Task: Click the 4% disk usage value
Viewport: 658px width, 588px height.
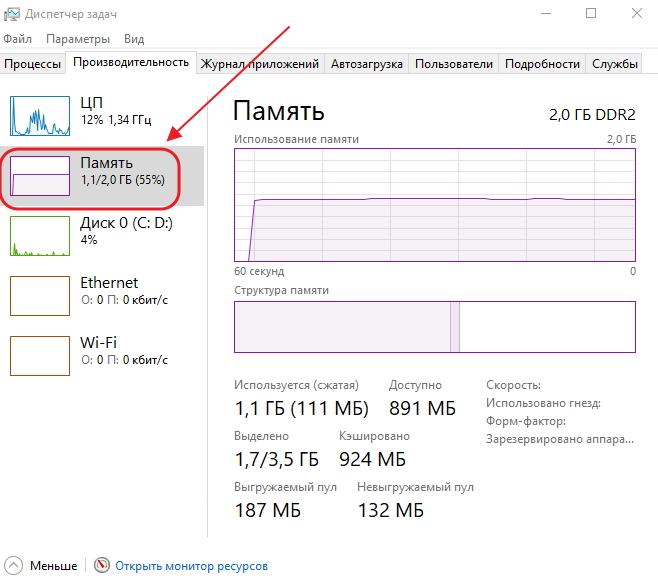Action: click(89, 240)
